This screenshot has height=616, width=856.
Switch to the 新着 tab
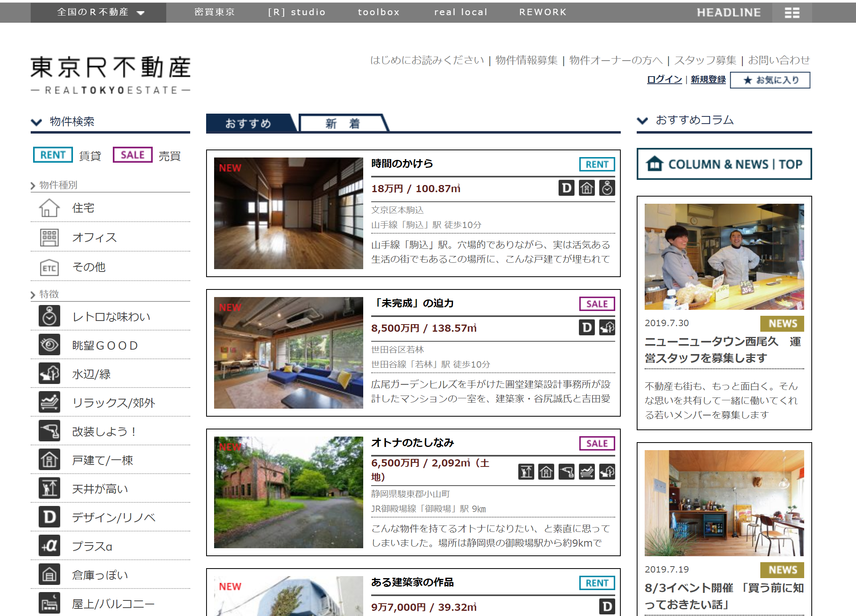(x=343, y=123)
